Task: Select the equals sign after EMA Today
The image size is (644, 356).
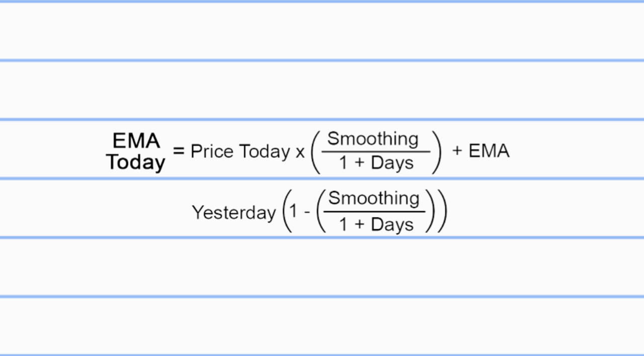Action: tap(179, 150)
